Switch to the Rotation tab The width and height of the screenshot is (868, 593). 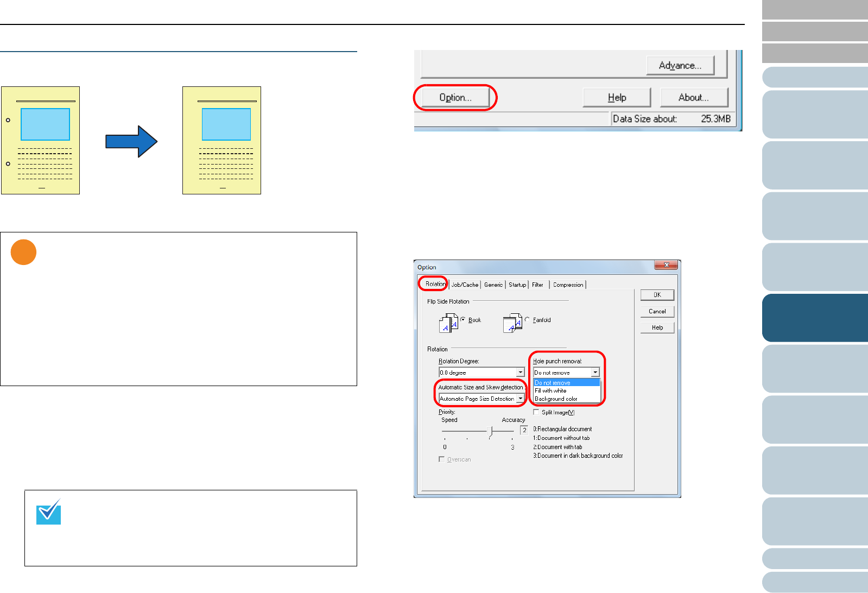[x=435, y=284]
